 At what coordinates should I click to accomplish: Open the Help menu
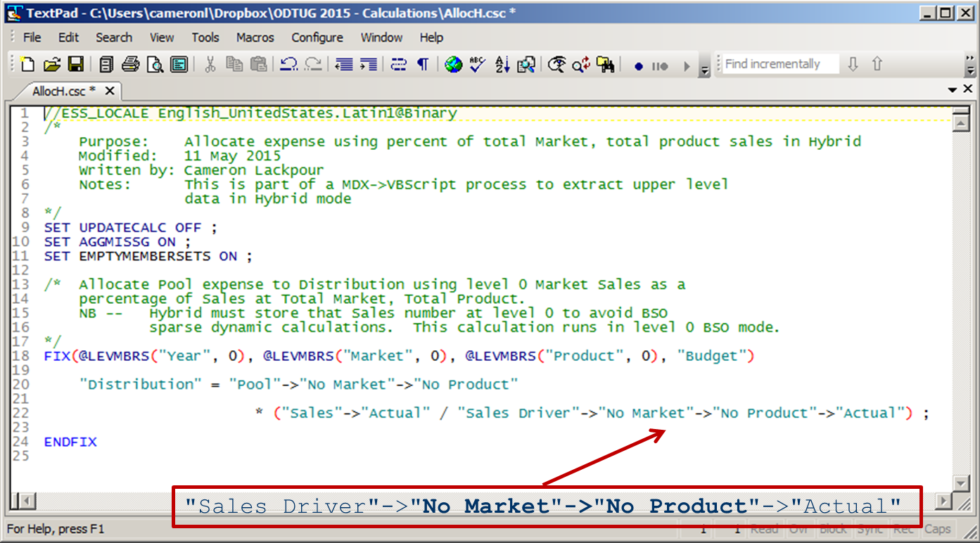point(431,37)
